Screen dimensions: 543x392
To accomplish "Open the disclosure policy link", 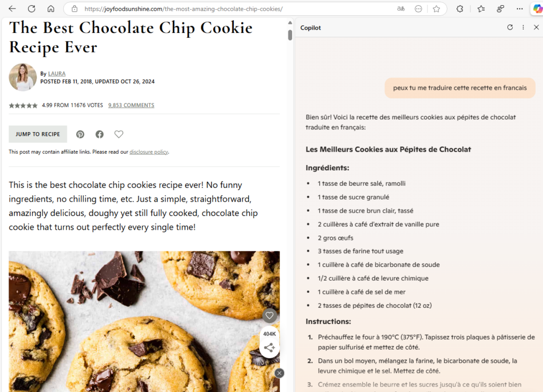I will coord(148,152).
